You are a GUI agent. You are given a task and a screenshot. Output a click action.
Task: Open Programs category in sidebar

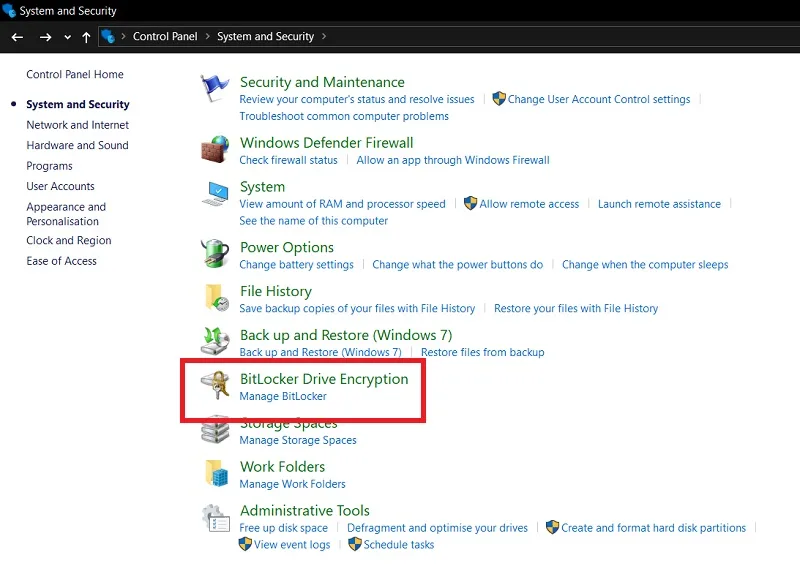49,166
